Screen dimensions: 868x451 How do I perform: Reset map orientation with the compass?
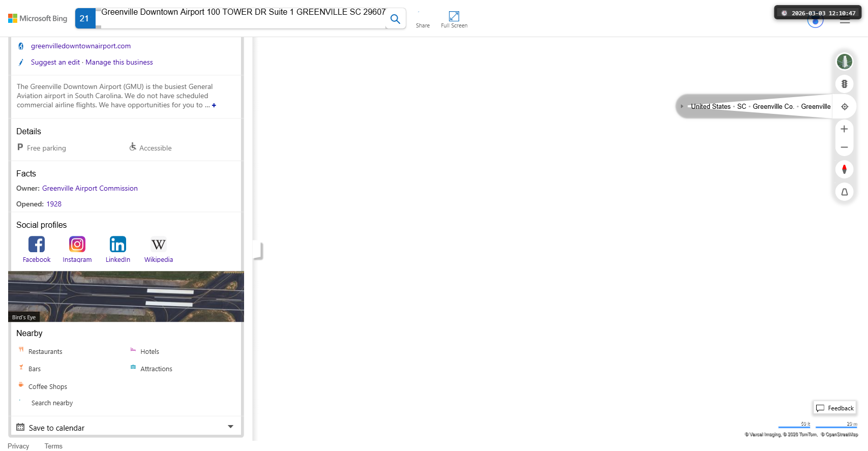[x=844, y=169]
